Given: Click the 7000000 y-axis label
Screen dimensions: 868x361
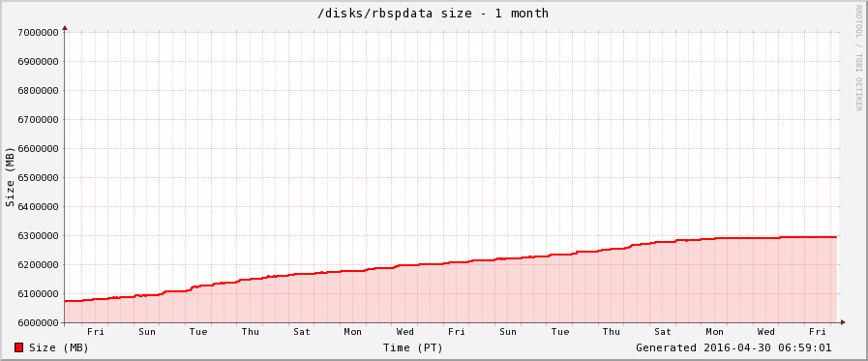Looking at the screenshot, I should (x=38, y=33).
